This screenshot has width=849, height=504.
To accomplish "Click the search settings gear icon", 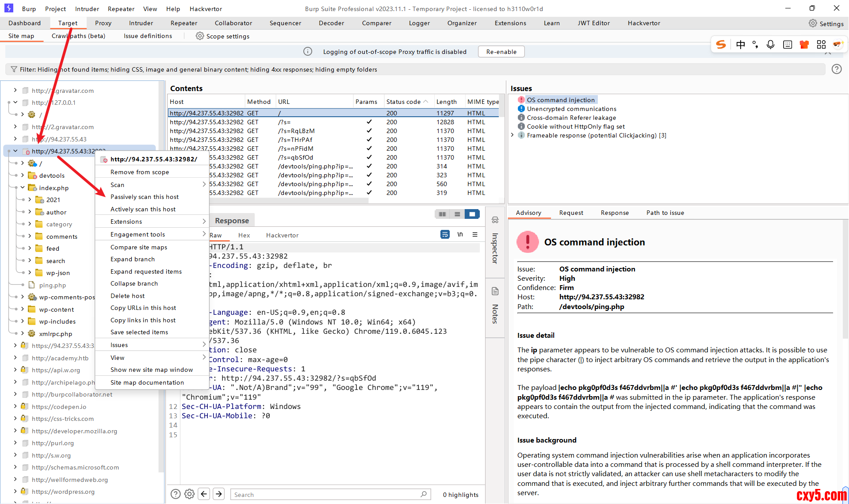I will pyautogui.click(x=189, y=494).
